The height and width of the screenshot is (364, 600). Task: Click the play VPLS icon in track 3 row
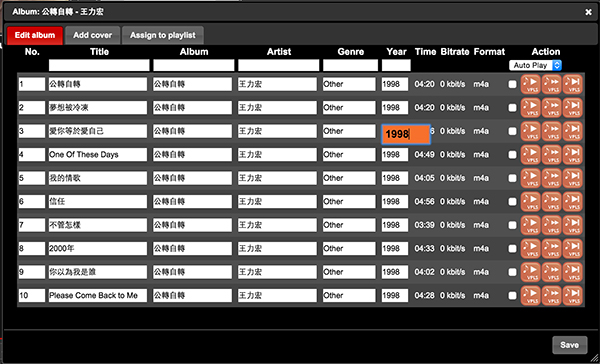click(531, 131)
